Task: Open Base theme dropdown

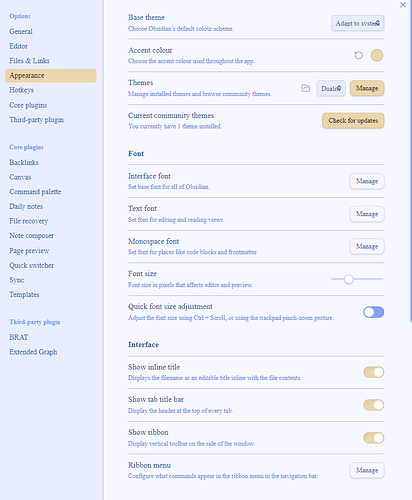Action: click(358, 23)
